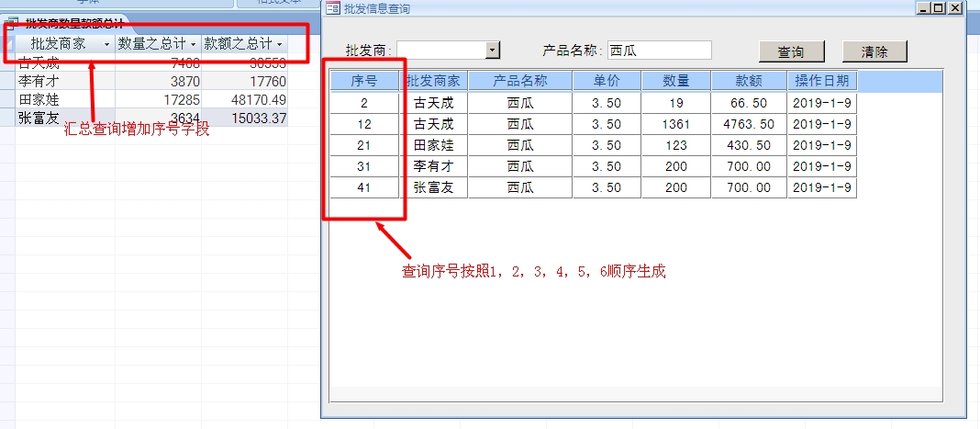This screenshot has width=980, height=429.
Task: Click the form icon in 批发信息查询 title bar
Action: (333, 9)
